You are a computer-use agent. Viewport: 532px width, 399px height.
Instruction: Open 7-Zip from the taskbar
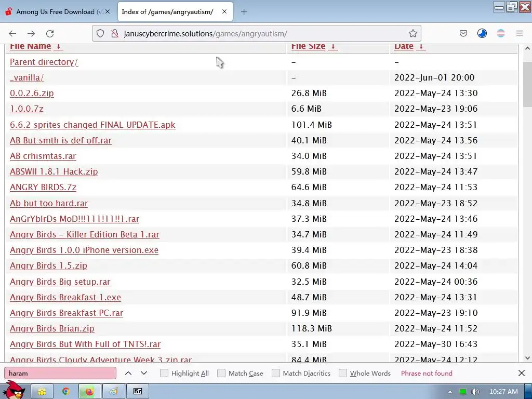138,392
